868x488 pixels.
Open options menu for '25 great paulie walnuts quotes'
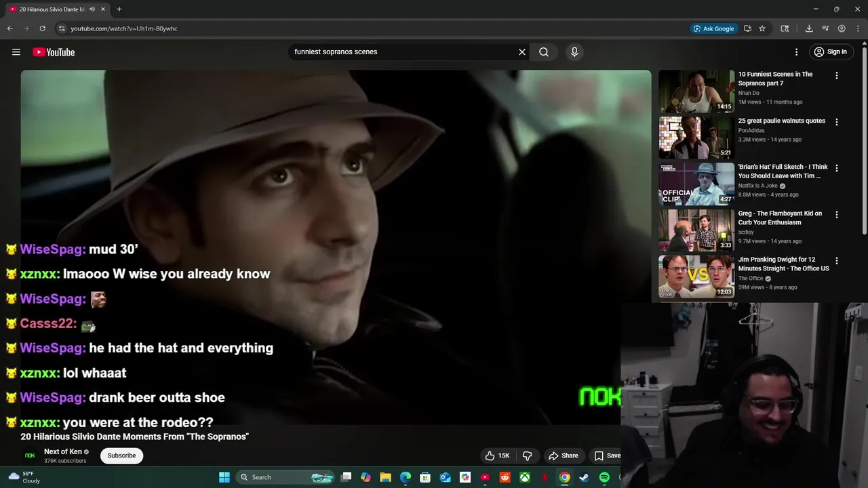pos(836,122)
